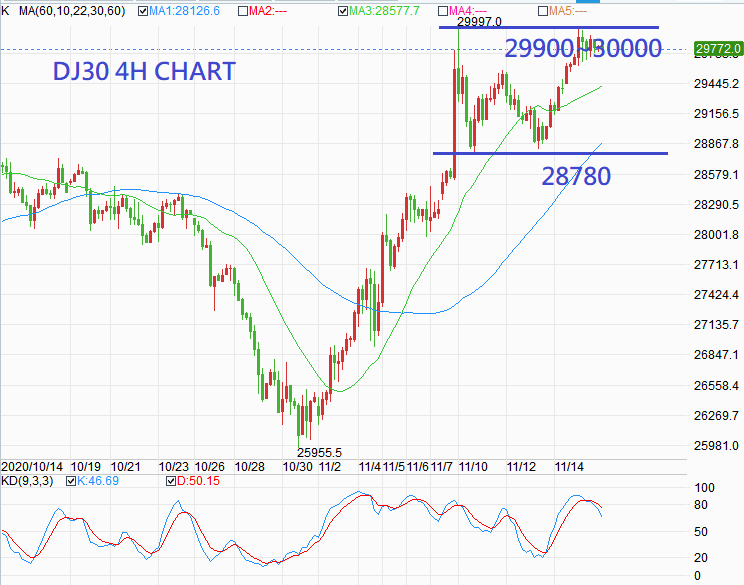Click the 29900~30000 text annotation
Screen dimensions: 744x585
(x=582, y=48)
